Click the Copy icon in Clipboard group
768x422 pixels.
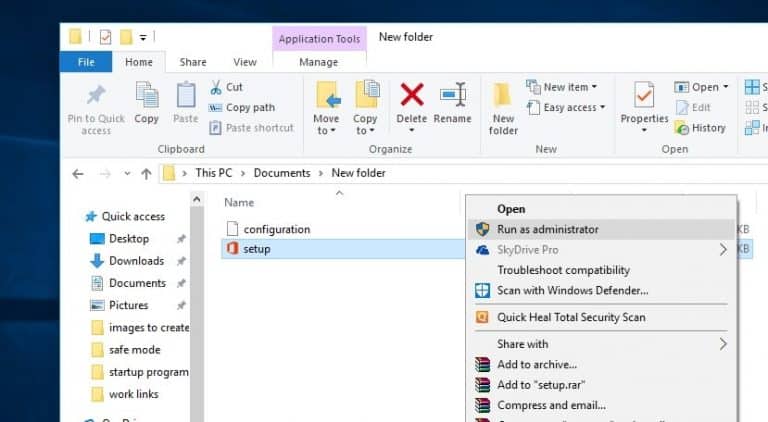coord(147,96)
